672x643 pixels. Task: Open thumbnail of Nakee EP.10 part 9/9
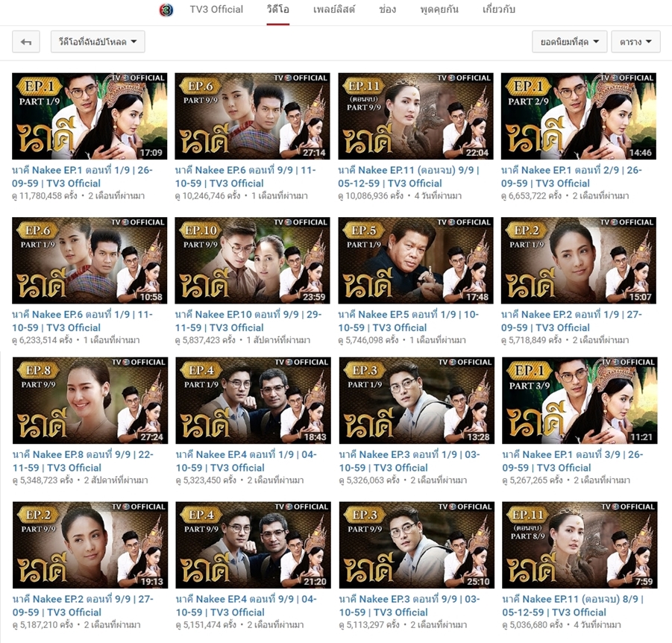[x=252, y=260]
